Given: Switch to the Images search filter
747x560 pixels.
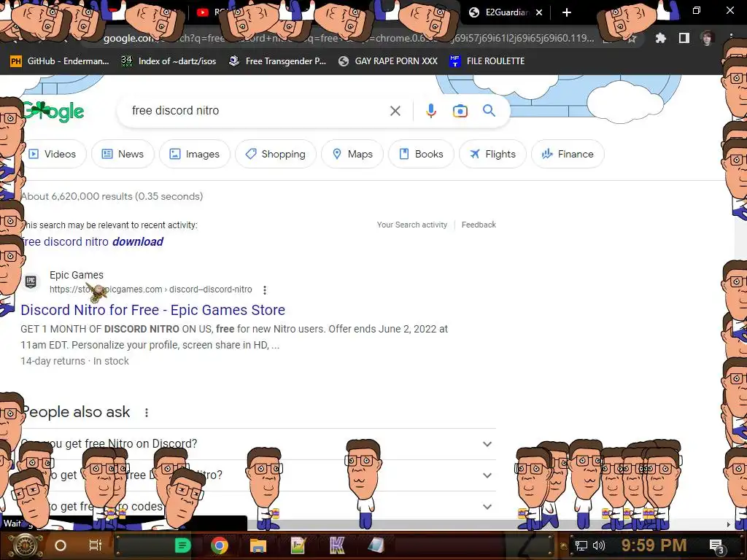Looking at the screenshot, I should tap(194, 154).
